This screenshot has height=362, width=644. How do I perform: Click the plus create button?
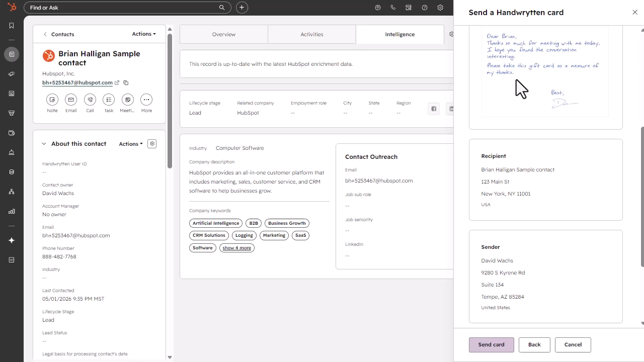(x=242, y=8)
